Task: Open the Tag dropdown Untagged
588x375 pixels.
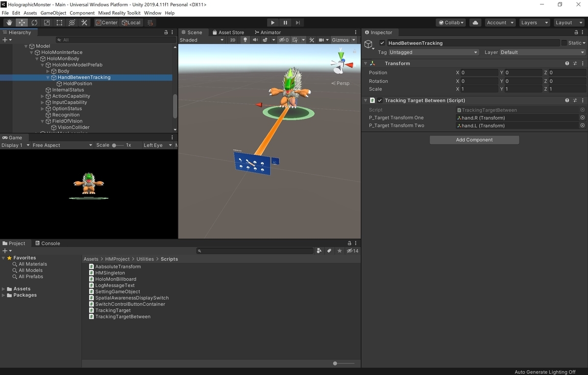Action: (x=434, y=52)
